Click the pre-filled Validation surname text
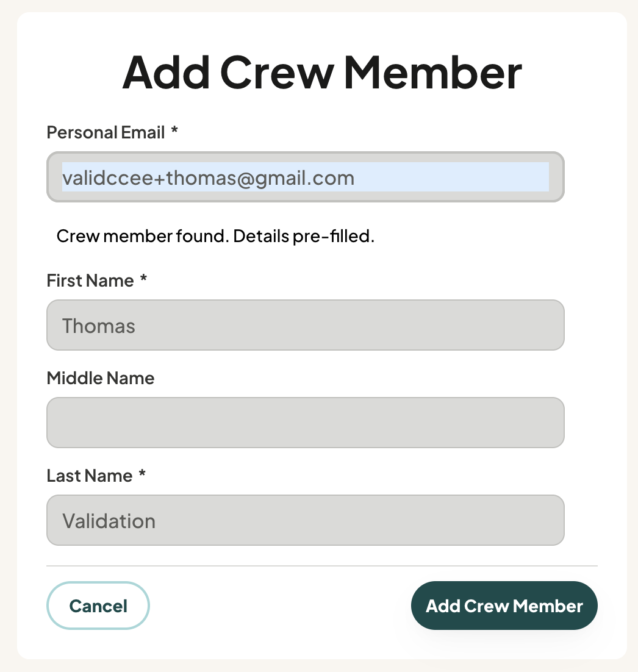Viewport: 638px width, 672px height. [109, 521]
